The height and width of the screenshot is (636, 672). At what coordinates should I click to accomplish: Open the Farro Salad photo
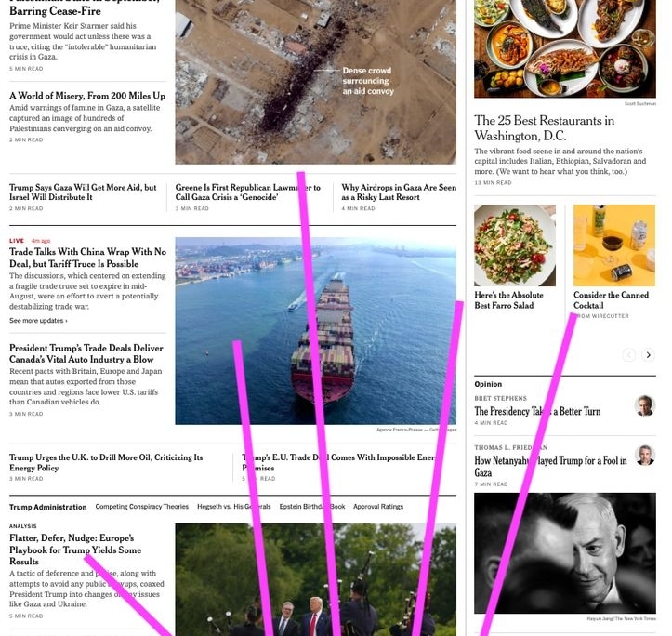click(x=515, y=245)
